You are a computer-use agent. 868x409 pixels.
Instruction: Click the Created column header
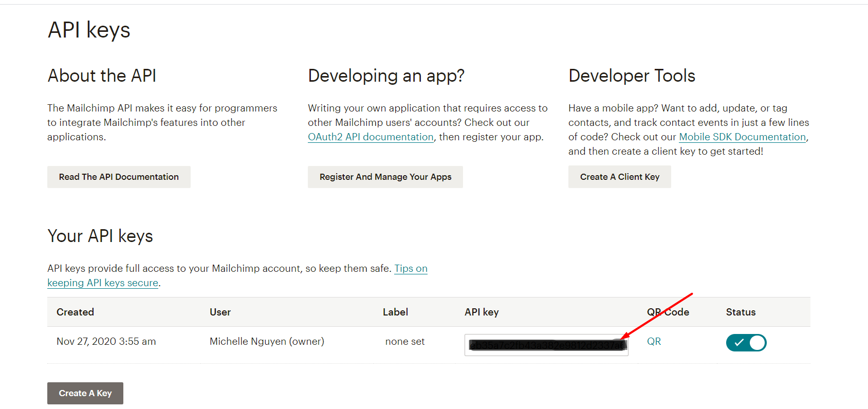pos(75,312)
